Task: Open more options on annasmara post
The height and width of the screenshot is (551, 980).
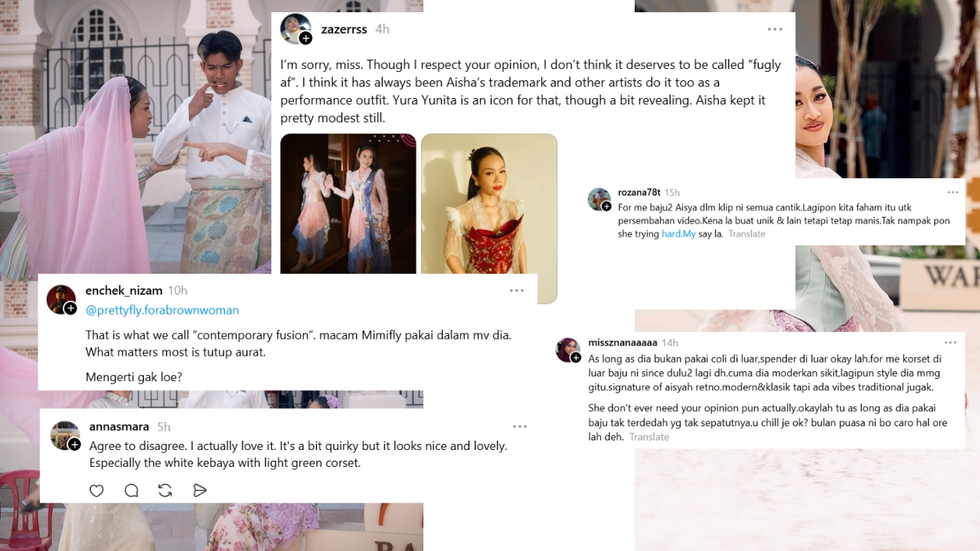Action: coord(520,426)
